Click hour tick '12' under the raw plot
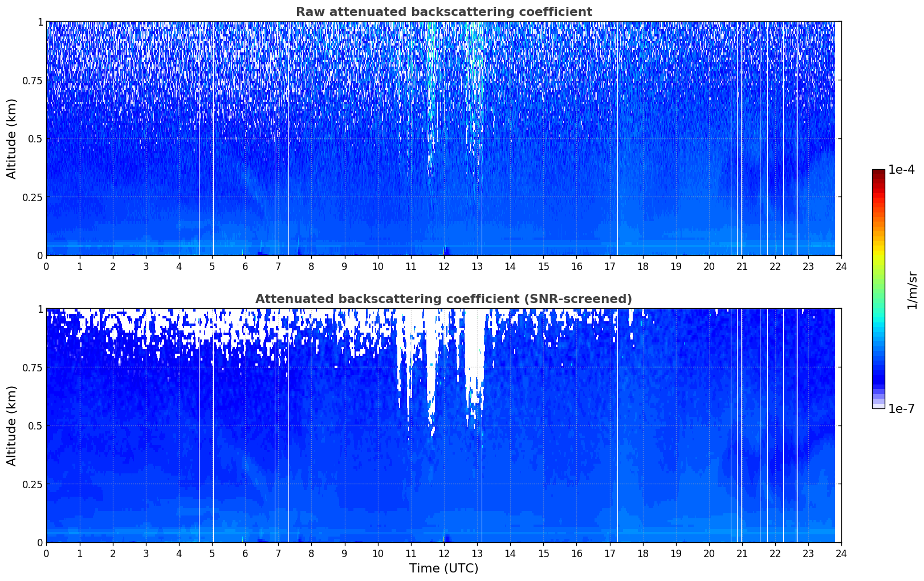Viewport: 924px width, 581px height. [444, 266]
